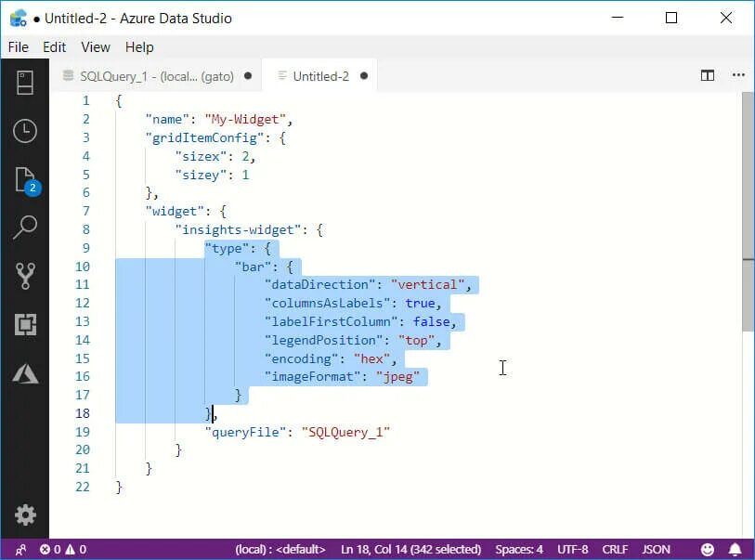Close the Untitled-2 tab unsaved dot
Viewport: 755px width, 560px height.
click(x=364, y=75)
